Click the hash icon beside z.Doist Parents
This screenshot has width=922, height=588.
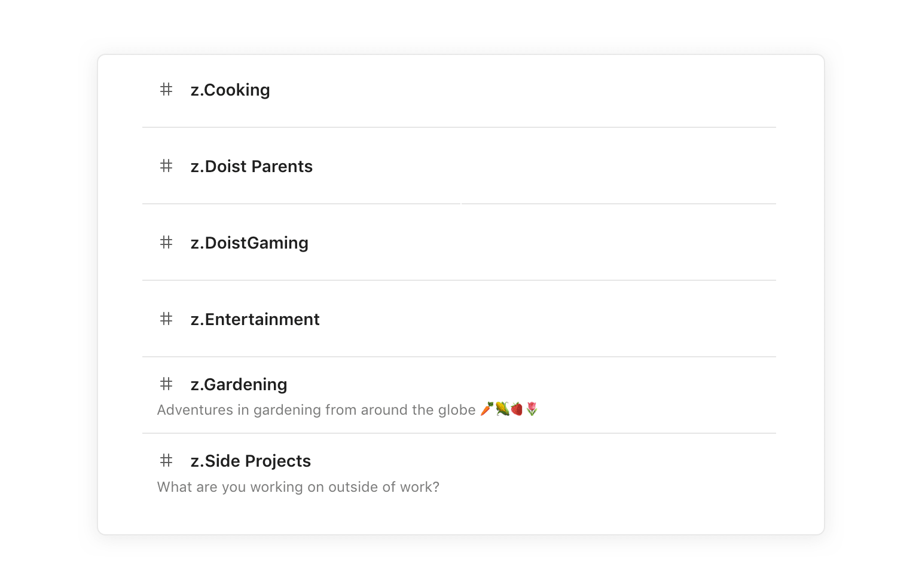coord(166,166)
